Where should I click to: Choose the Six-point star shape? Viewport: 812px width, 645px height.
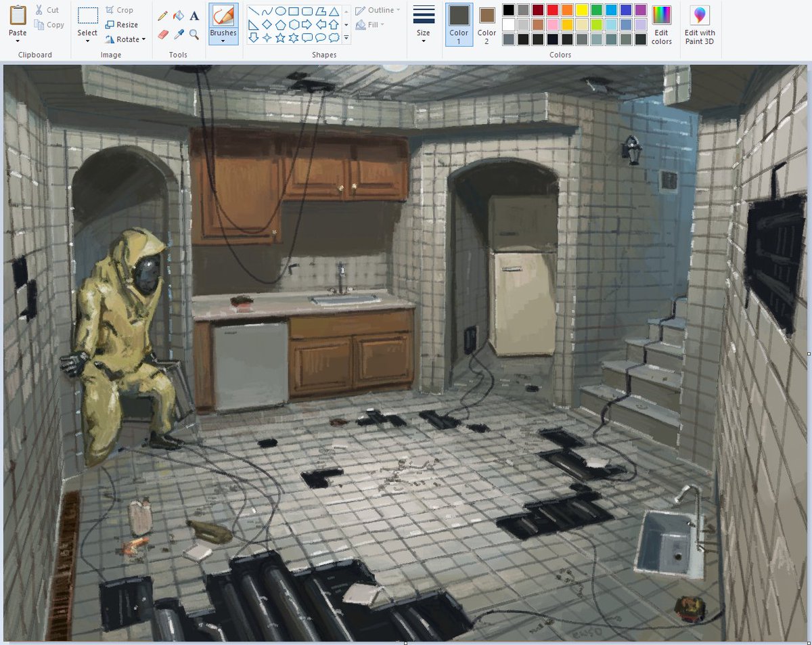[x=294, y=38]
